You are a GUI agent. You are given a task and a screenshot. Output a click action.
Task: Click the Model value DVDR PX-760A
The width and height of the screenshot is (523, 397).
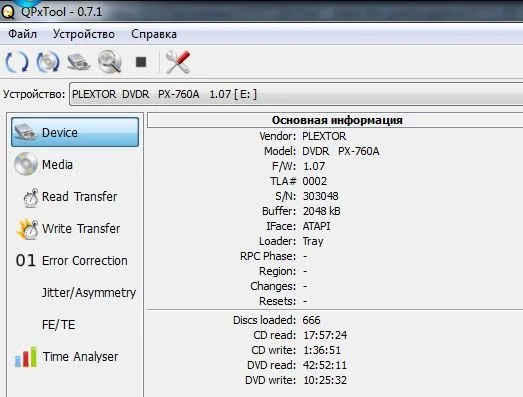(341, 151)
